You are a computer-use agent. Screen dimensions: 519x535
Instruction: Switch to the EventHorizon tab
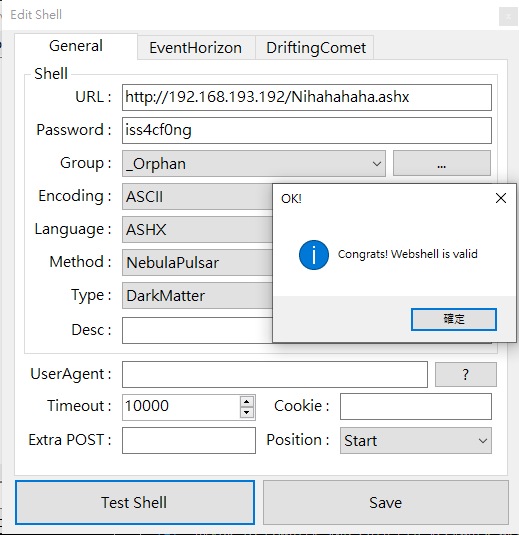pyautogui.click(x=196, y=47)
